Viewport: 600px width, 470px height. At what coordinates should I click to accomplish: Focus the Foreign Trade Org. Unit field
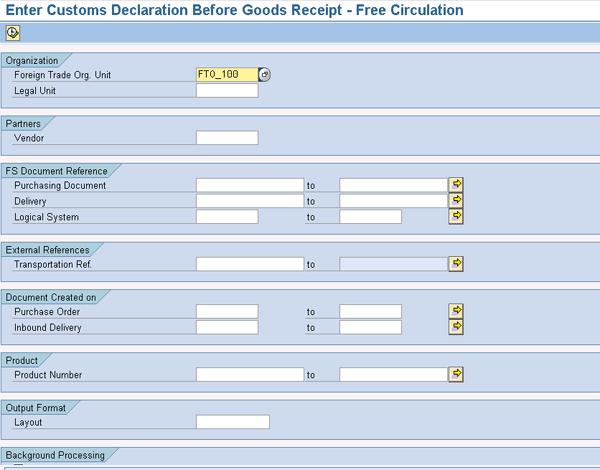pyautogui.click(x=227, y=75)
